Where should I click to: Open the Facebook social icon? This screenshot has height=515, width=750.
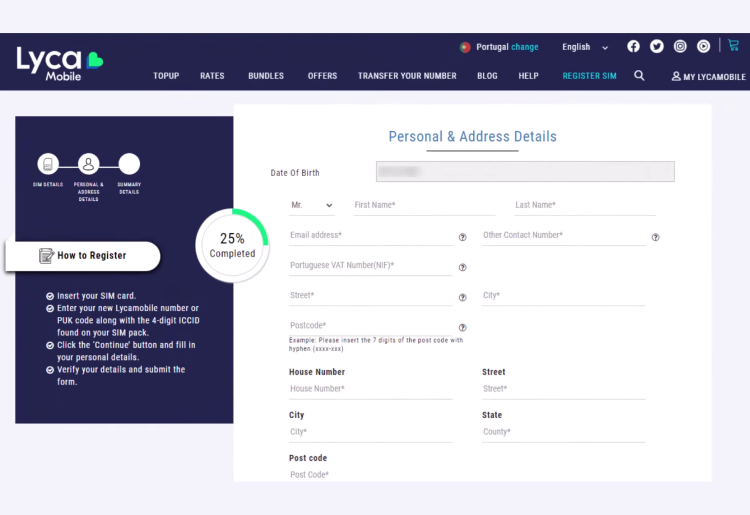click(633, 46)
